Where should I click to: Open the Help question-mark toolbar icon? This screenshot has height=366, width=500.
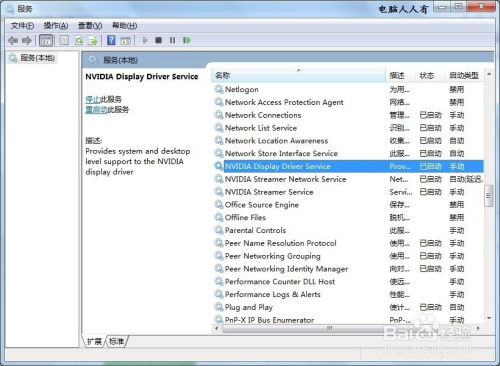pos(111,40)
